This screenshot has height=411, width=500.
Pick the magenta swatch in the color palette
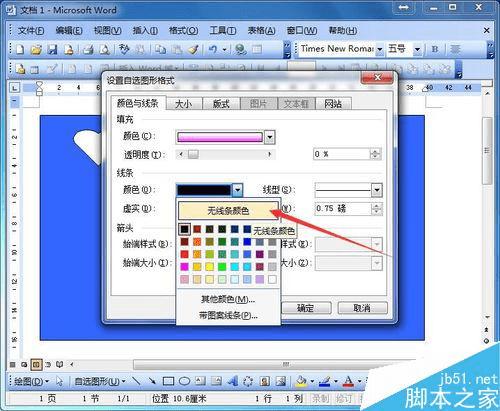(184, 267)
